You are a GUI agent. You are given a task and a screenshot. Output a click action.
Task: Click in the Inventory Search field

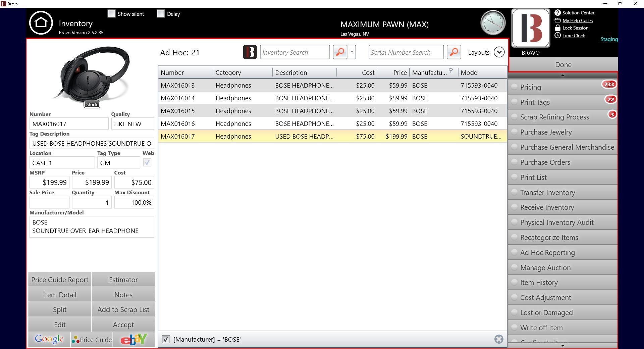295,52
